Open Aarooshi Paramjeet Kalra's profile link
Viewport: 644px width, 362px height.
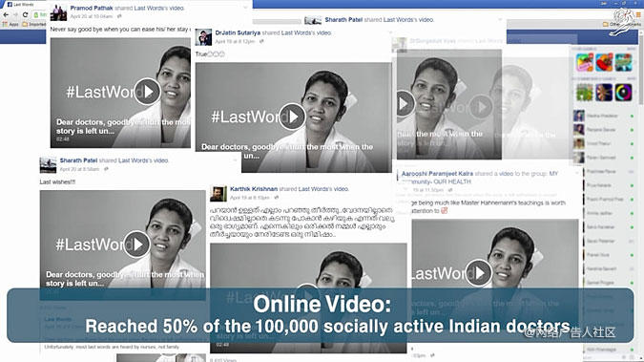[x=437, y=174]
